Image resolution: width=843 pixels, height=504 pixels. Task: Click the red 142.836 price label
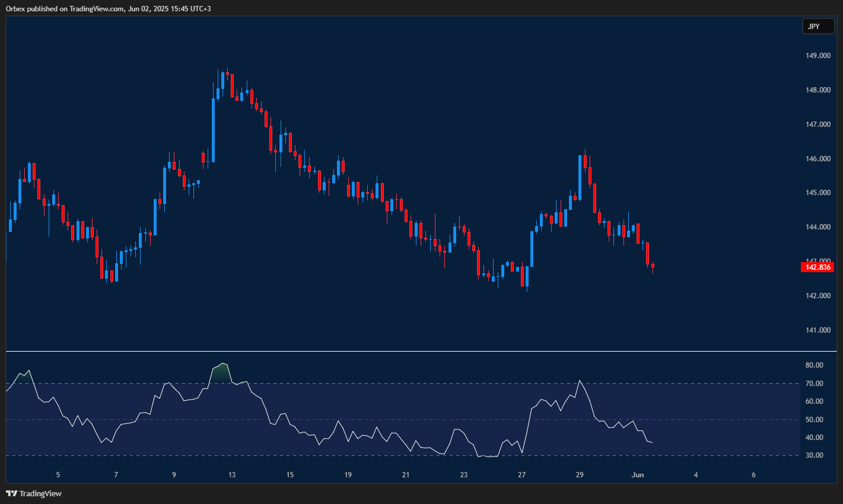click(817, 267)
